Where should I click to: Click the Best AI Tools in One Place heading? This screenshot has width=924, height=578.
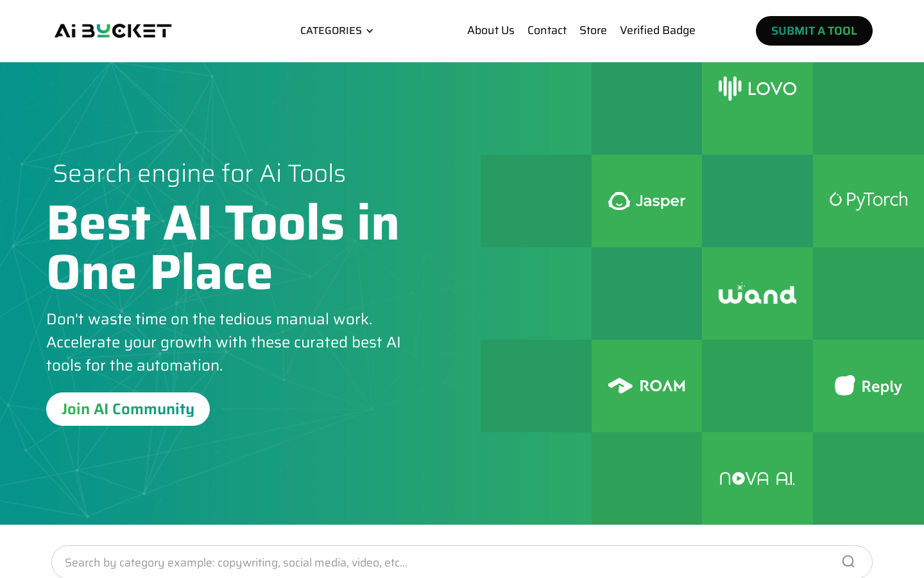[223, 247]
